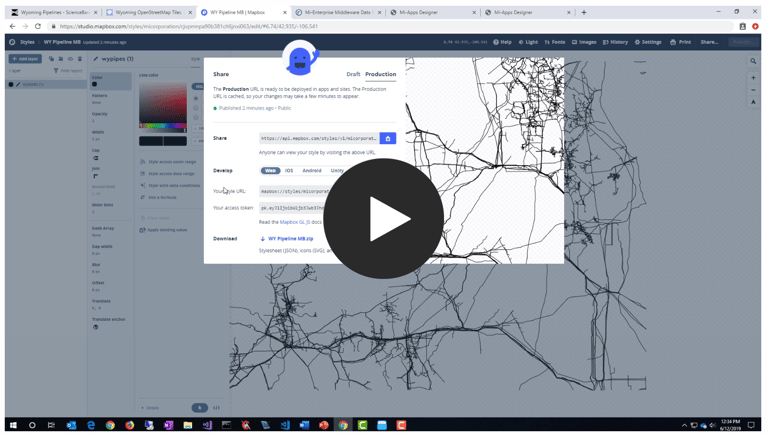
Task: Play the video using the center play button
Action: click(x=383, y=219)
